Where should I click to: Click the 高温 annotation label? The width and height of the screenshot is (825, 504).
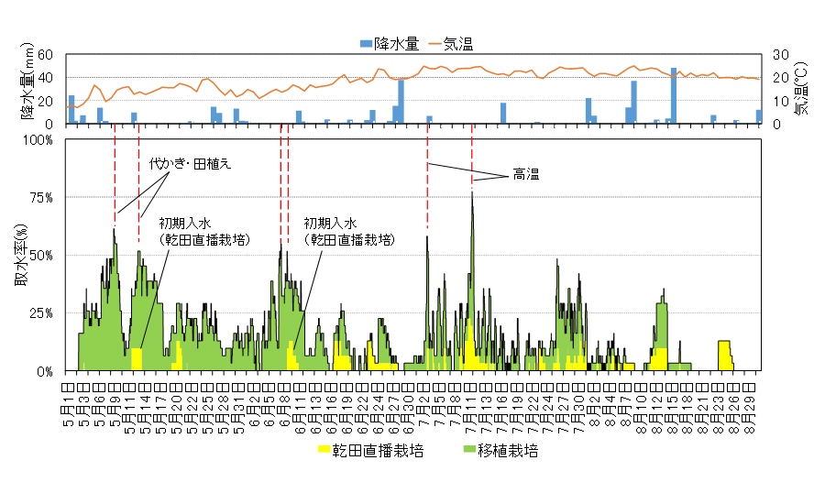[x=526, y=175]
